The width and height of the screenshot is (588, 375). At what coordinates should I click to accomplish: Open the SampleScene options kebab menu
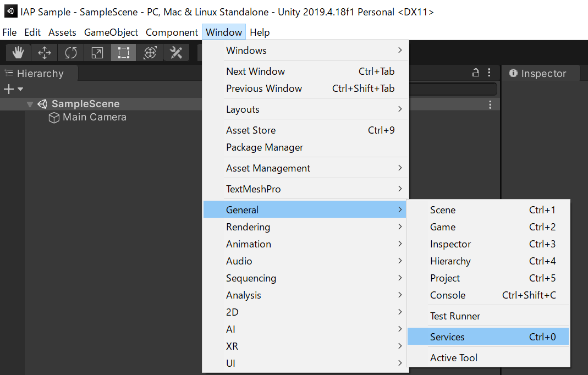point(490,104)
